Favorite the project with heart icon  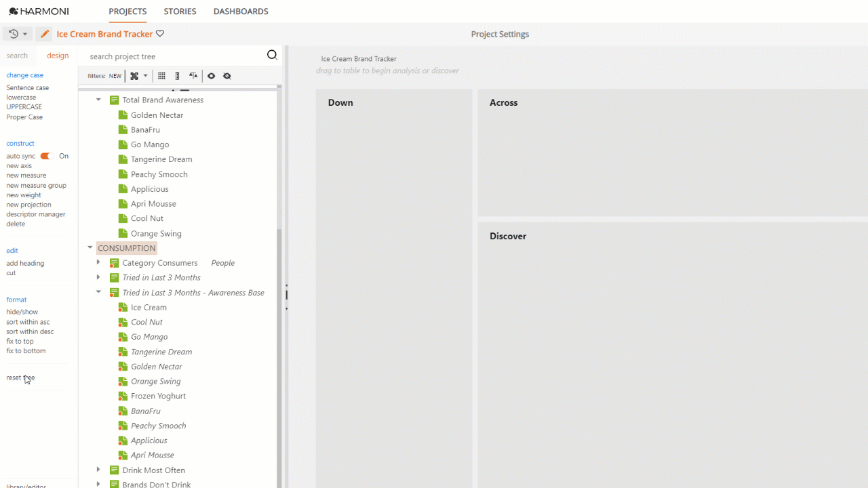(160, 33)
